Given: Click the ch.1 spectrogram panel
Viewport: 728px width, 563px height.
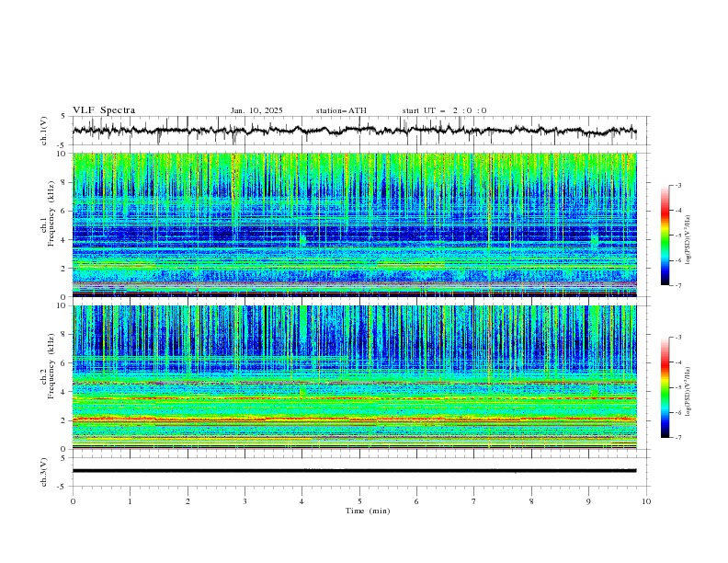Looking at the screenshot, I should (354, 224).
